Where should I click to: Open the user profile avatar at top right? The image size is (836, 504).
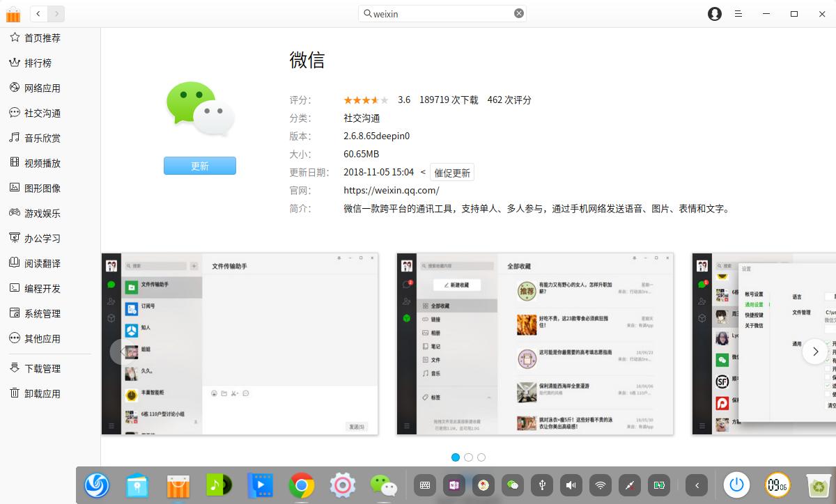pos(714,13)
